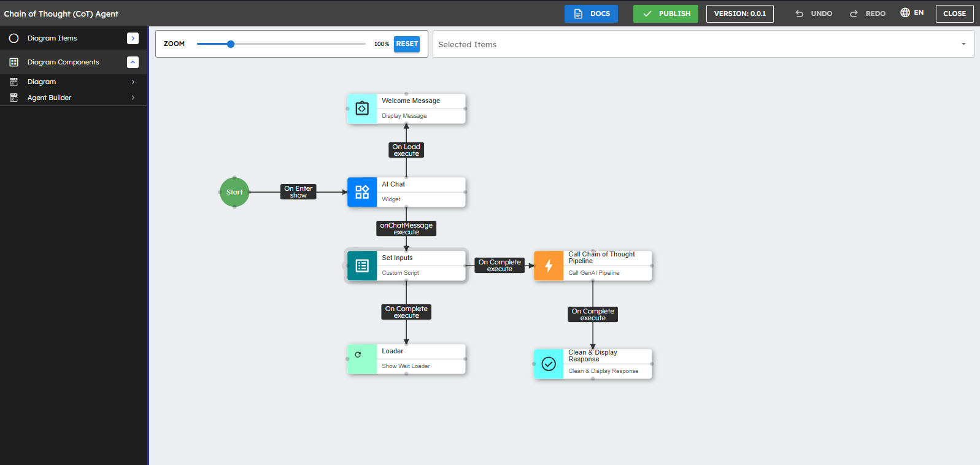The image size is (980, 465).
Task: Select the AI Chat widget icon
Action: 362,192
